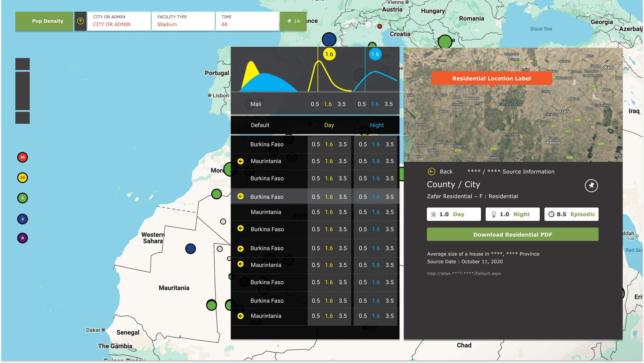Click the red 20 legend circle
This screenshot has height=363, width=644.
coord(22,157)
